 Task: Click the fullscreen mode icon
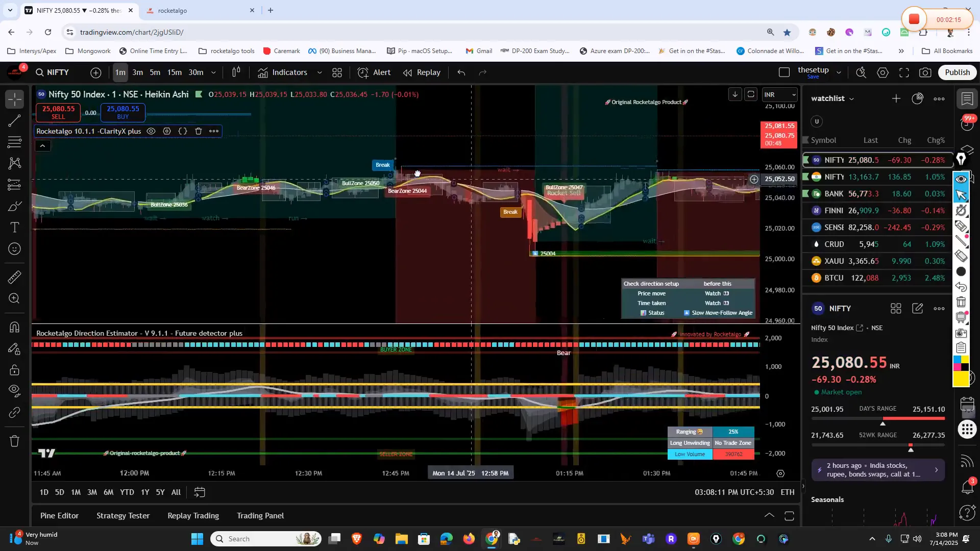pos(904,72)
